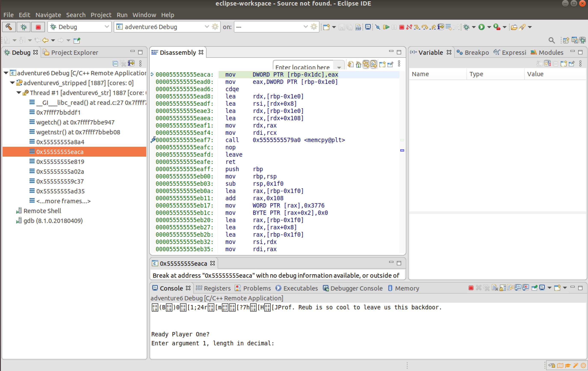588x371 pixels.
Task: Click the Disconnect toolbar icon
Action: (x=409, y=27)
